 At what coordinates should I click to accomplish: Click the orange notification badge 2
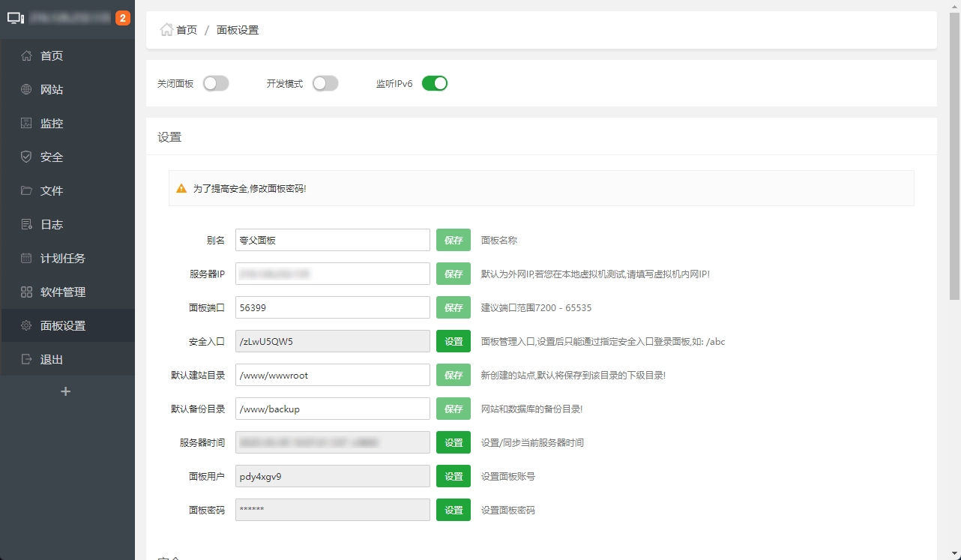tap(123, 18)
